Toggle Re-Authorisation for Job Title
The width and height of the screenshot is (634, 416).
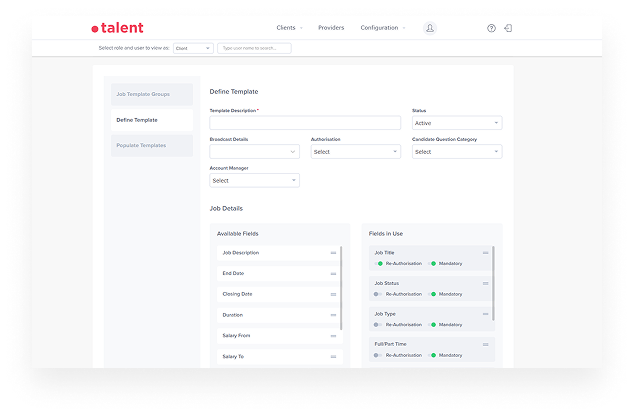[379, 263]
